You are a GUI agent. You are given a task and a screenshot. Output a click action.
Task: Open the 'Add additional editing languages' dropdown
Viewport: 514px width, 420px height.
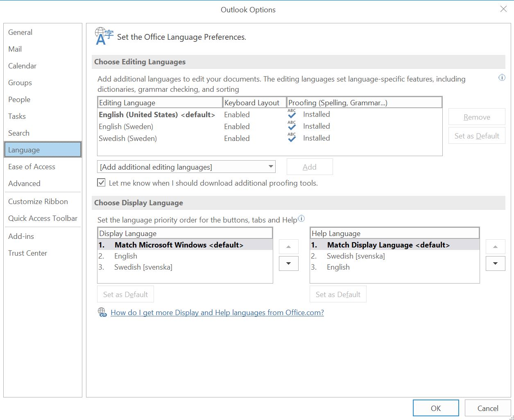(x=186, y=167)
